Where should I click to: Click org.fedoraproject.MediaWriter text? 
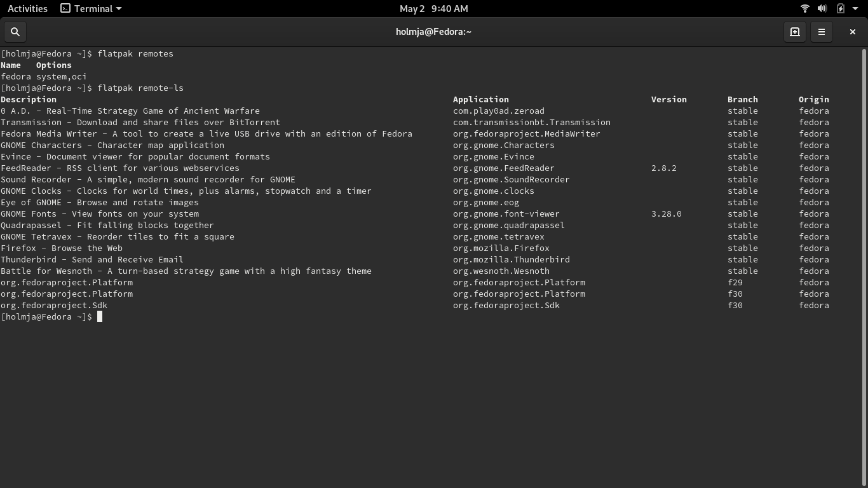pyautogui.click(x=527, y=133)
